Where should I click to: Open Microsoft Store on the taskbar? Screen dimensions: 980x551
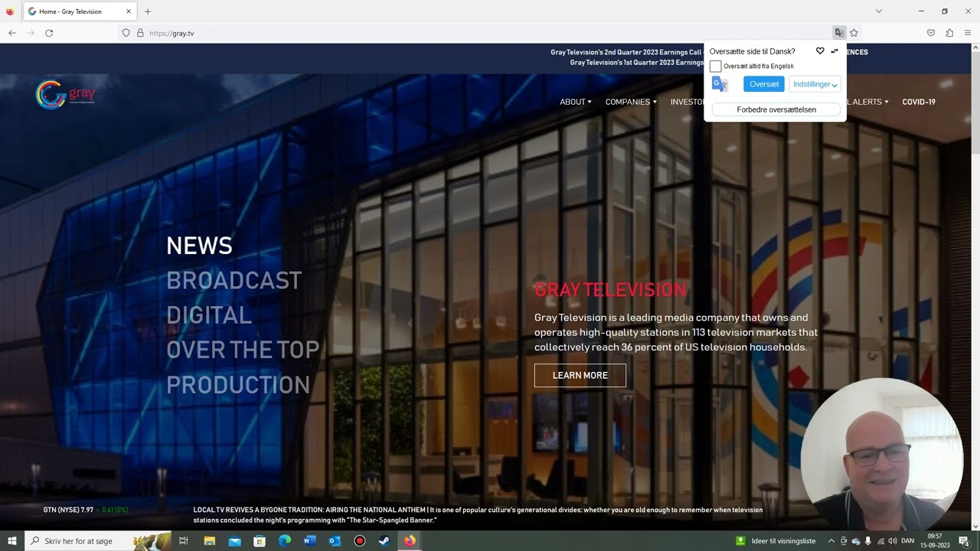click(x=260, y=541)
